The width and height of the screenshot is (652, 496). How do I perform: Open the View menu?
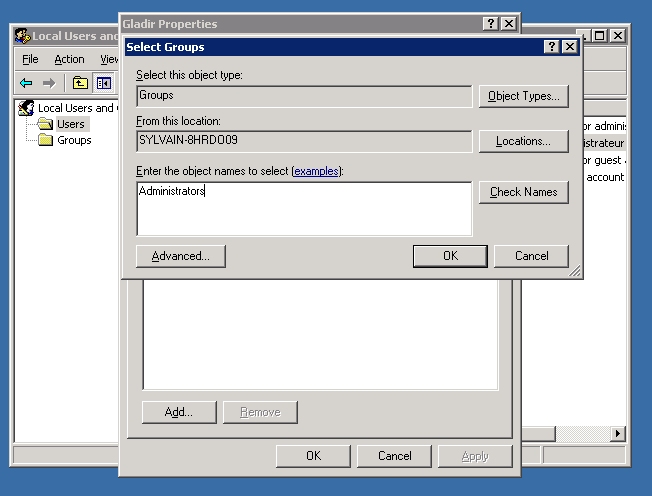click(109, 59)
